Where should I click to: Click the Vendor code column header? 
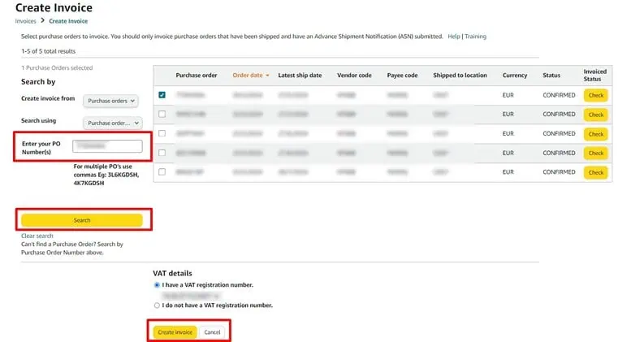(354, 76)
